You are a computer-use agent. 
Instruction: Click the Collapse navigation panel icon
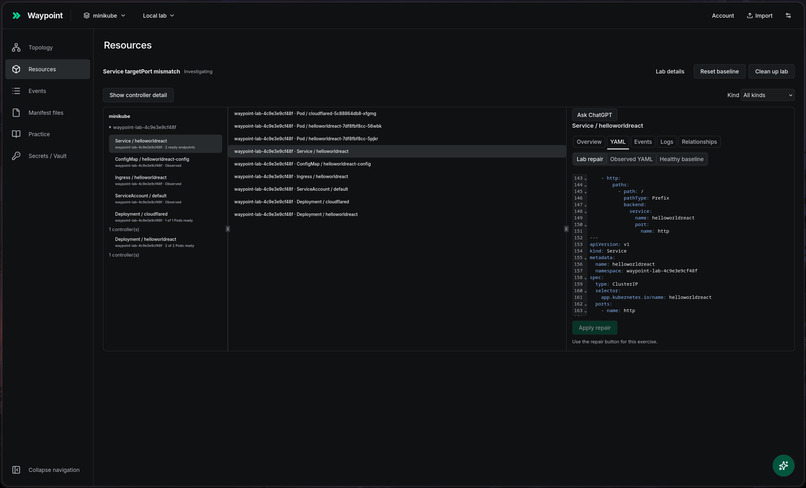[x=16, y=470]
